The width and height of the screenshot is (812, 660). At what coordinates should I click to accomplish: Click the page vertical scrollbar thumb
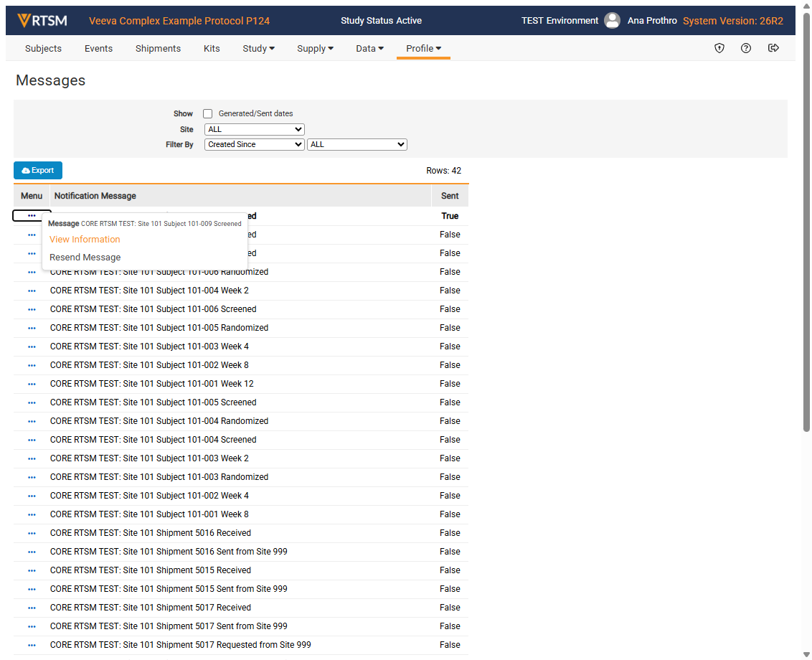point(806,222)
